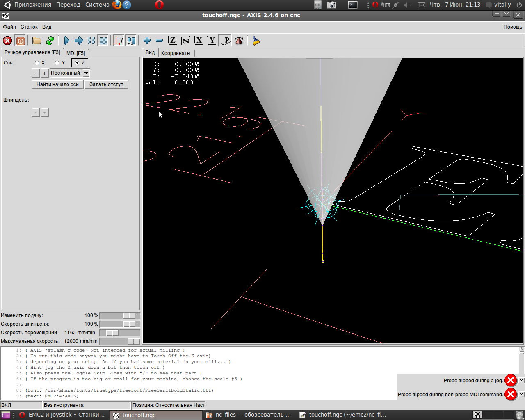This screenshot has width=525, height=420.
Task: Toggle the emergency stop button
Action: [x=7, y=41]
